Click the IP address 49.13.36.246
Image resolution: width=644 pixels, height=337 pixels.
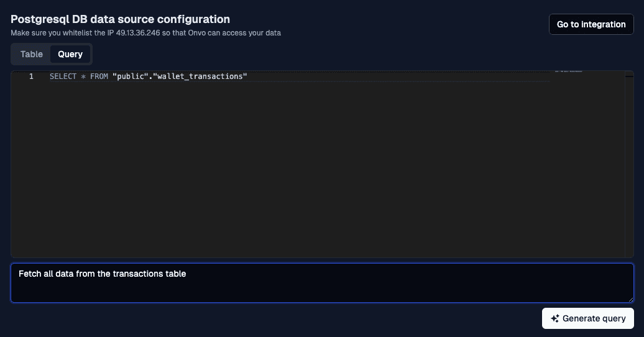coord(137,33)
